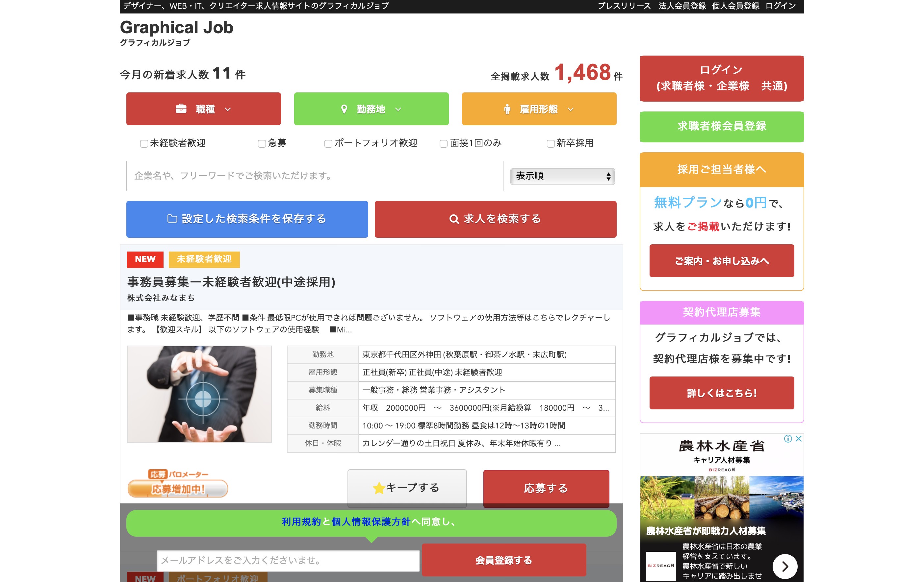Toggle the 急募 checkbox
924x582 pixels.
point(262,143)
